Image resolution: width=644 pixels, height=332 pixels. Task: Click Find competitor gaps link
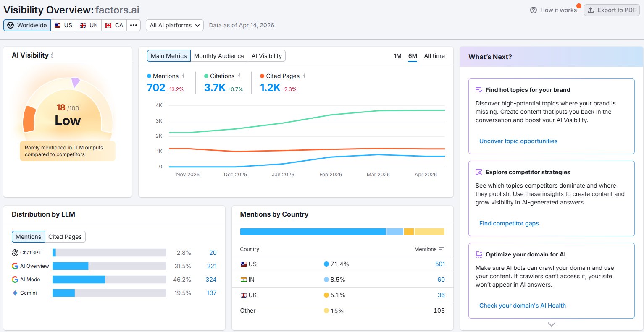509,223
